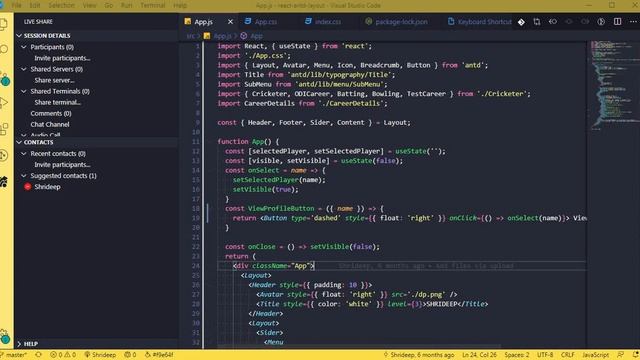This screenshot has width=640, height=360.
Task: Collapse the Shared Servers (0) node
Action: click(x=24, y=69)
